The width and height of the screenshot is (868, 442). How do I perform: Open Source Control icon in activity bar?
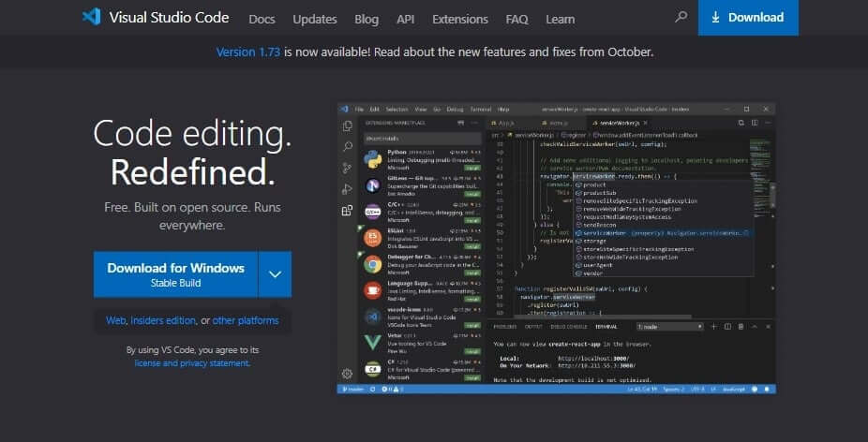coord(347,168)
